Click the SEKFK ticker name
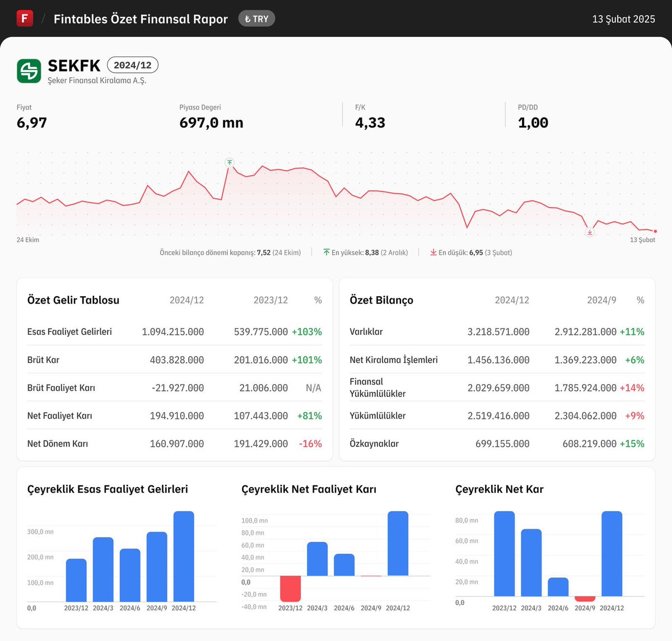Viewport: 672px width, 641px height. (x=74, y=65)
